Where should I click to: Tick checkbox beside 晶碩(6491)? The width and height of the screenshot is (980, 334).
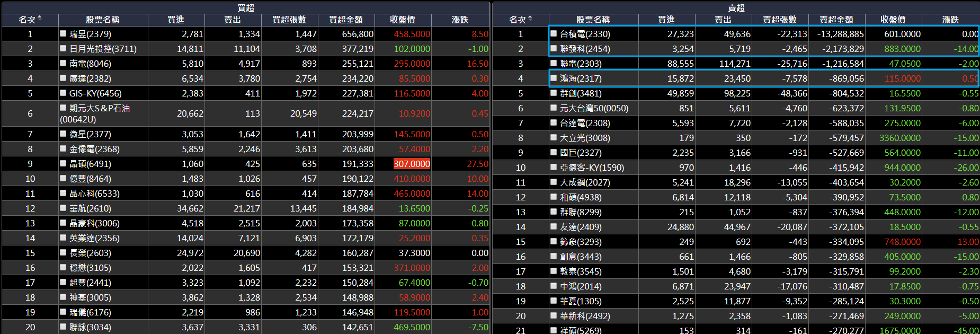[x=63, y=163]
